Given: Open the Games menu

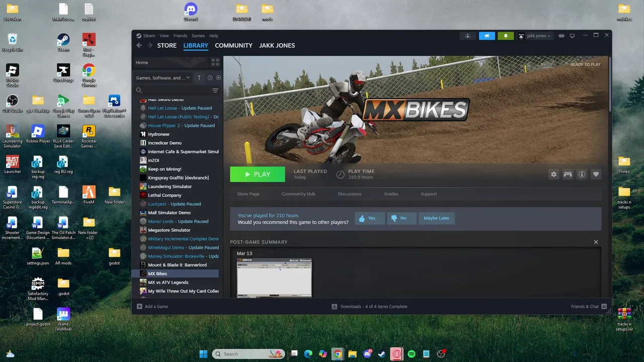Looking at the screenshot, I should 198,36.
